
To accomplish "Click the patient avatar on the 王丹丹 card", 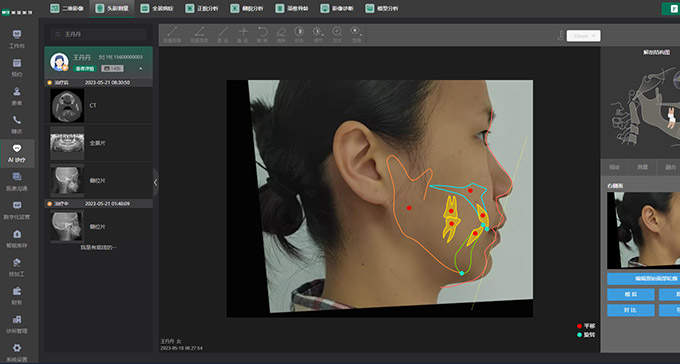I will click(59, 62).
